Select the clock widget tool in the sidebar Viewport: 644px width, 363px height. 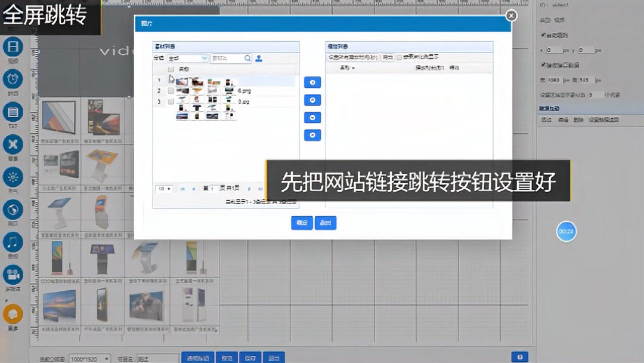tap(13, 79)
